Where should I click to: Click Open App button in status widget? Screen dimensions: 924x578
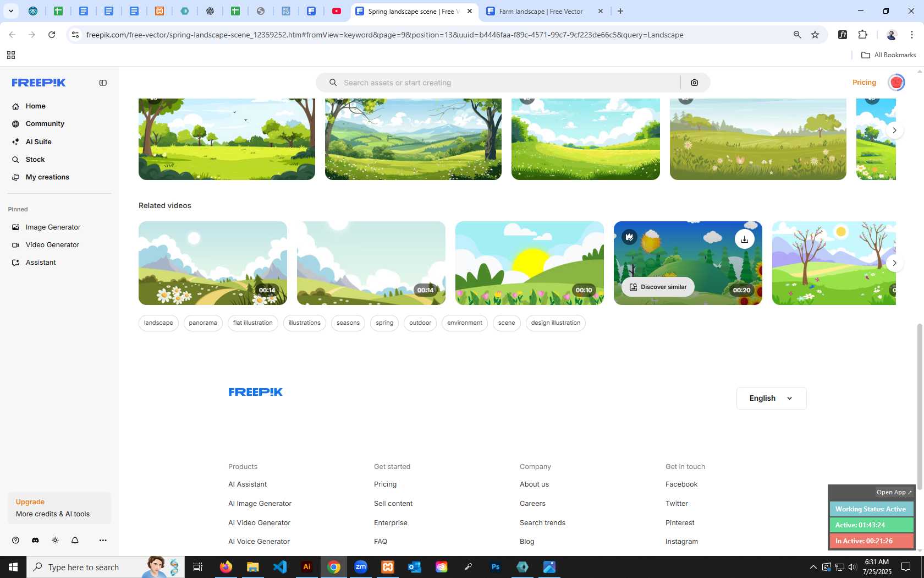point(894,492)
